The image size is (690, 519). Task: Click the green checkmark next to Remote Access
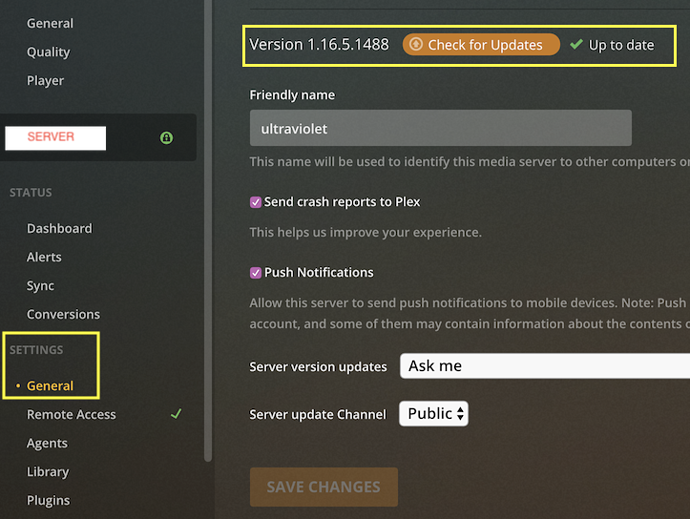tap(176, 414)
